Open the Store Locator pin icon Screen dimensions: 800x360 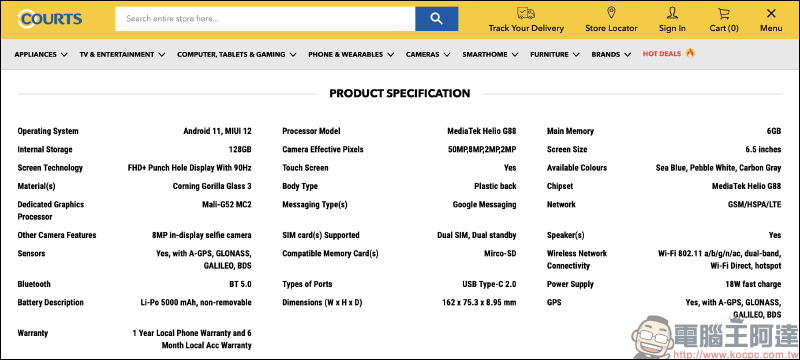[x=611, y=13]
